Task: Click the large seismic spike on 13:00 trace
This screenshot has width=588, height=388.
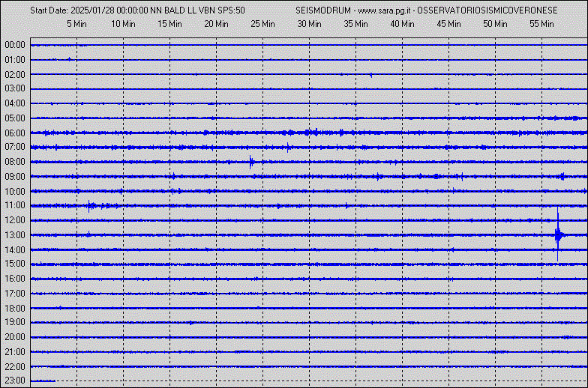Action: [x=558, y=235]
